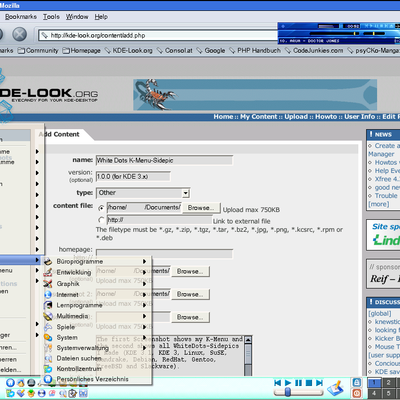Skip to previous track in panel player

pos(277,383)
